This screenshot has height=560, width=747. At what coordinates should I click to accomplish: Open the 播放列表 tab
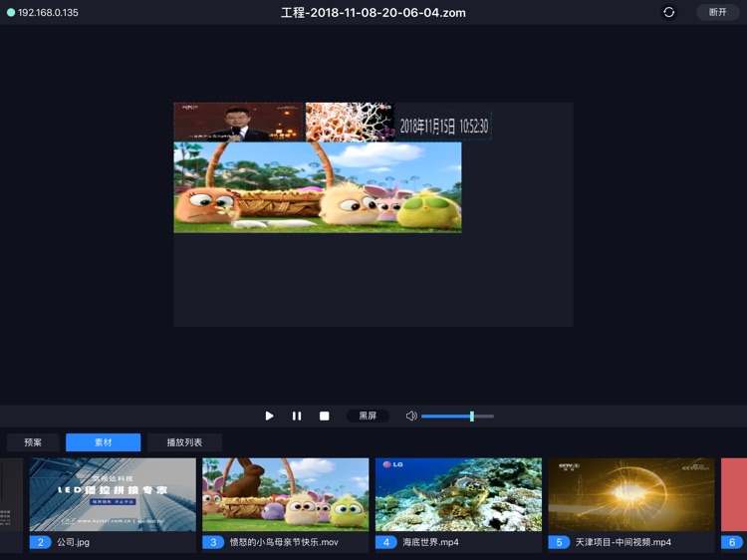184,442
